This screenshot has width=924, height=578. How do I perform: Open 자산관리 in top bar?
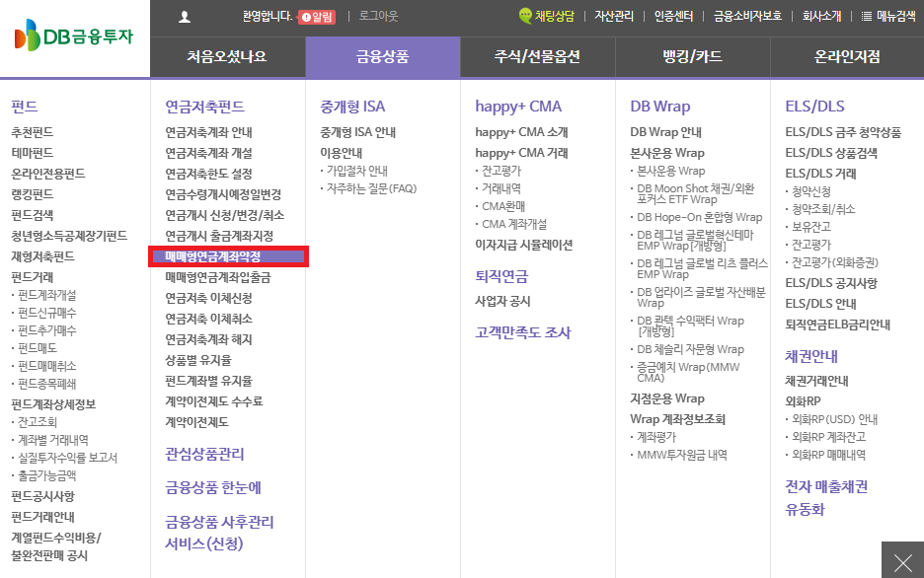(613, 17)
